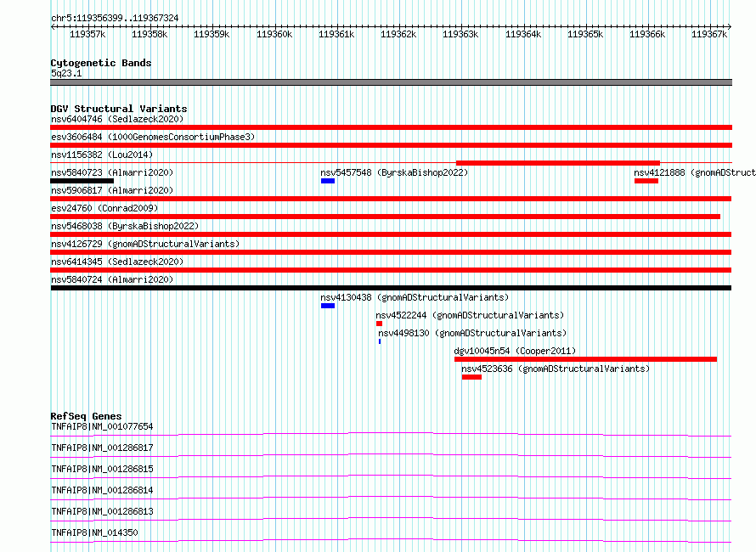Click the blue bar under nsv4130438
This screenshot has width=756, height=552.
click(328, 306)
